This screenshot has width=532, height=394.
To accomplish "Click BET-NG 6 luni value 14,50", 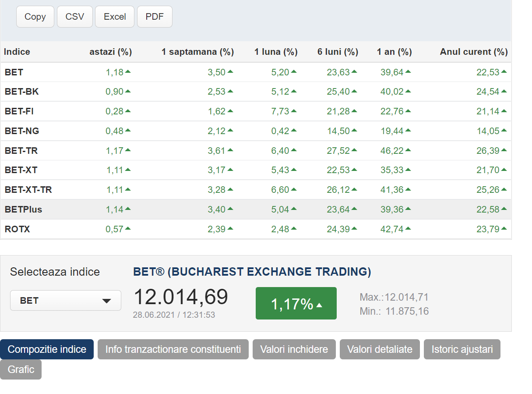I will (338, 131).
